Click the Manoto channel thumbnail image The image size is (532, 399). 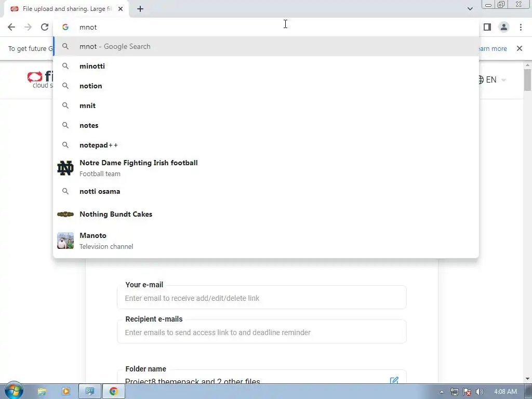[65, 241]
